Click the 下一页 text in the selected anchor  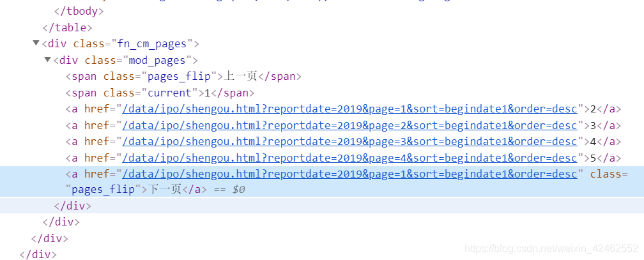click(x=164, y=189)
